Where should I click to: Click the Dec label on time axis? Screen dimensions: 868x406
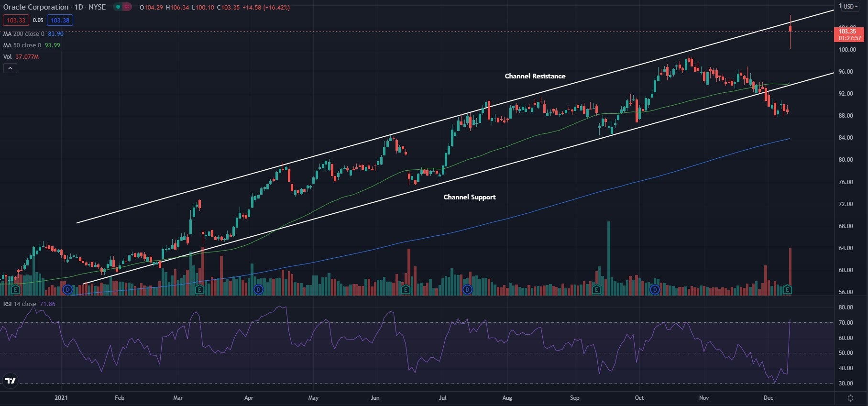769,398
